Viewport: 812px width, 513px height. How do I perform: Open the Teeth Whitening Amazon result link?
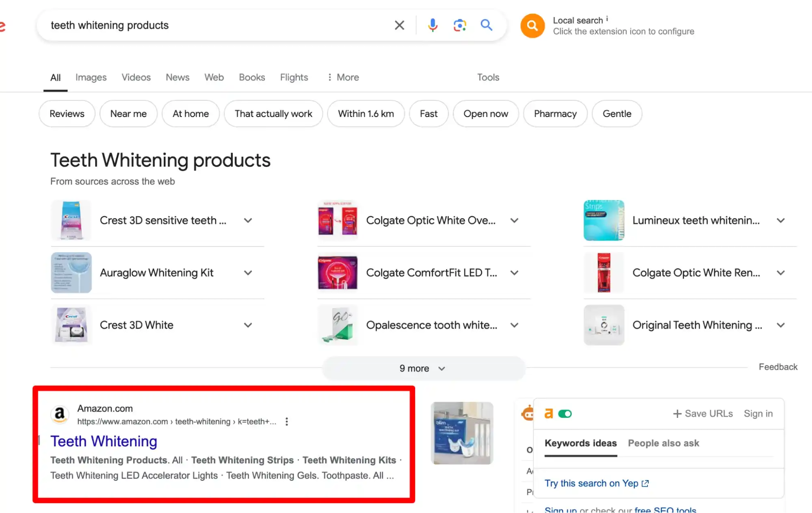pyautogui.click(x=104, y=441)
